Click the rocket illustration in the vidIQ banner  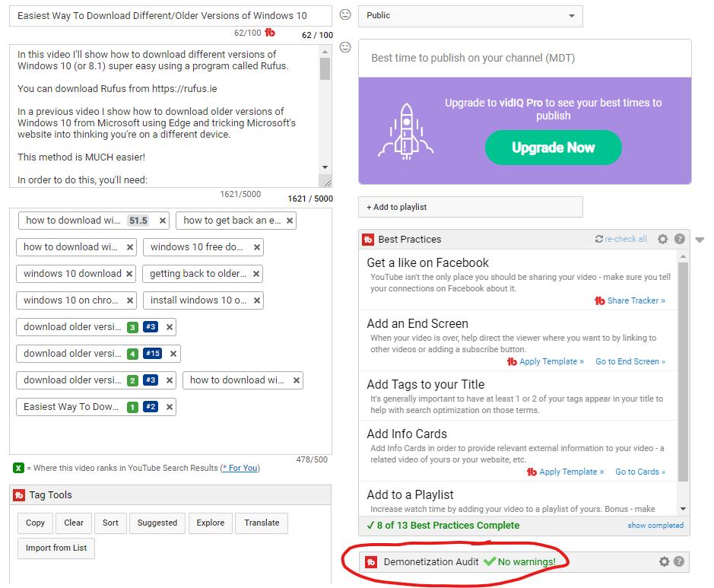point(406,132)
